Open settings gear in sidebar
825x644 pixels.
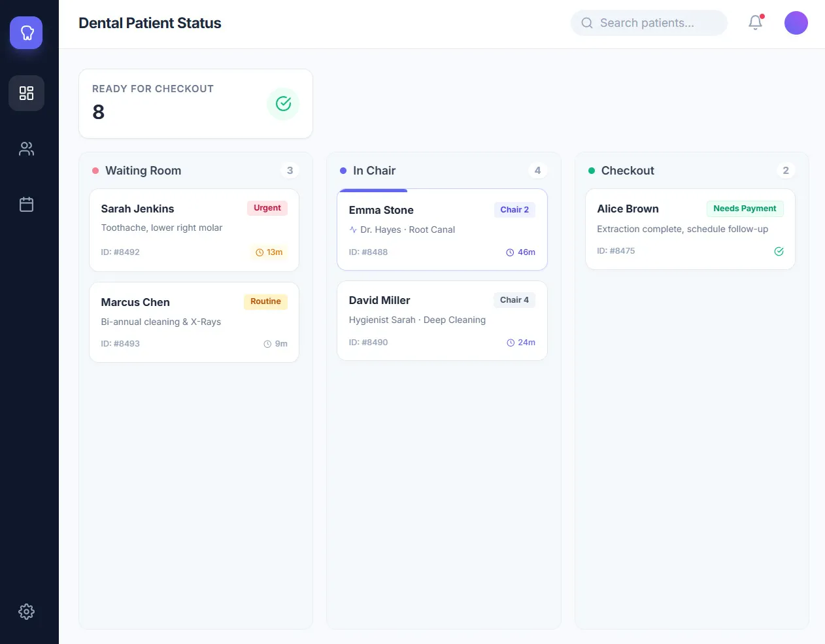point(26,611)
